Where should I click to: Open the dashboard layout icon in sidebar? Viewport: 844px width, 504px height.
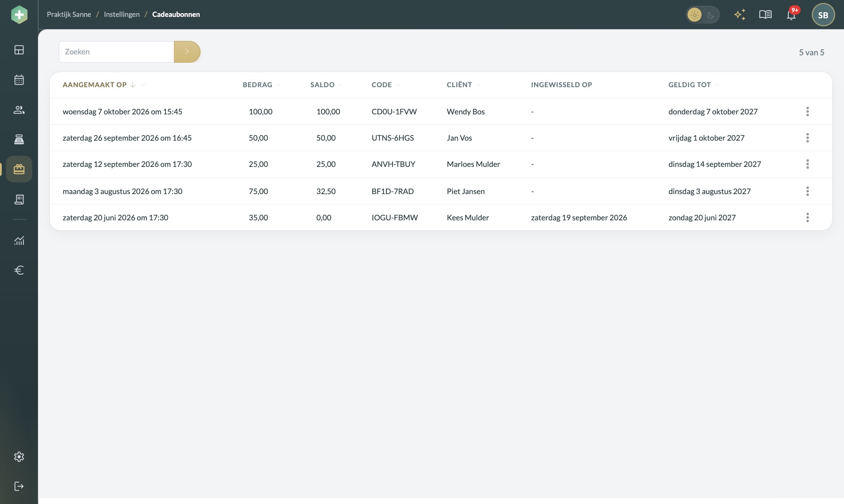tap(19, 50)
